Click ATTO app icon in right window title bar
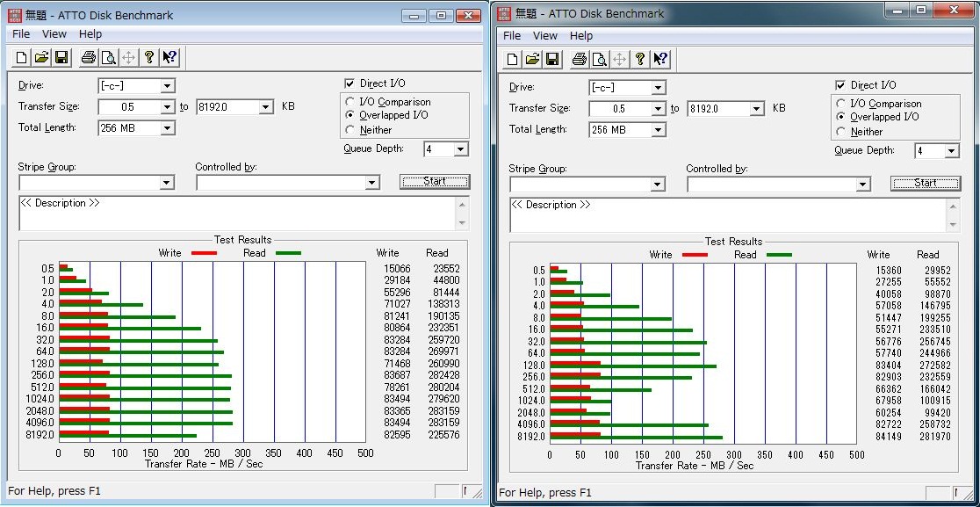Image resolution: width=980 pixels, height=507 pixels. point(505,14)
